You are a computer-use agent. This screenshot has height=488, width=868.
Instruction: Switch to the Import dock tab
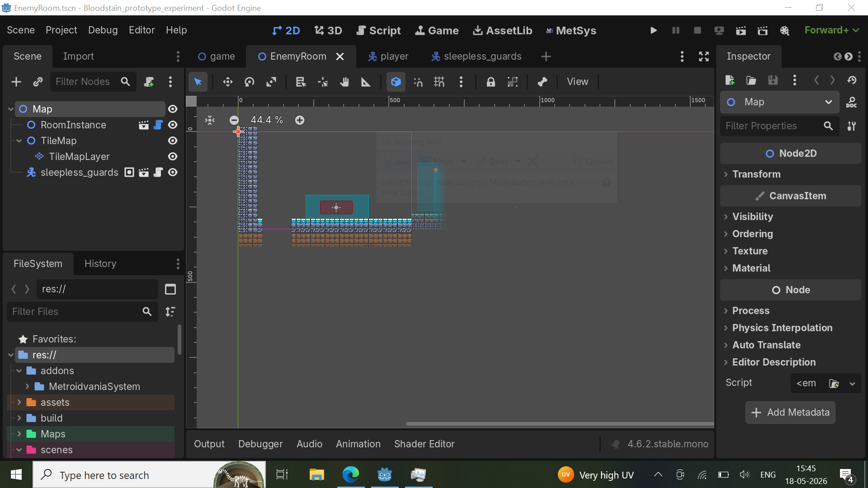point(78,56)
